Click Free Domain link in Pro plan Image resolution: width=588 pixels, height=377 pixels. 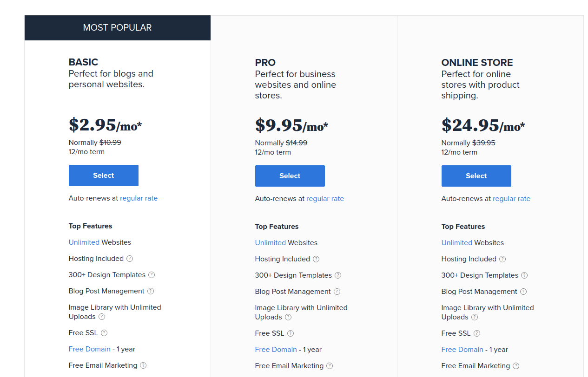[x=276, y=350]
